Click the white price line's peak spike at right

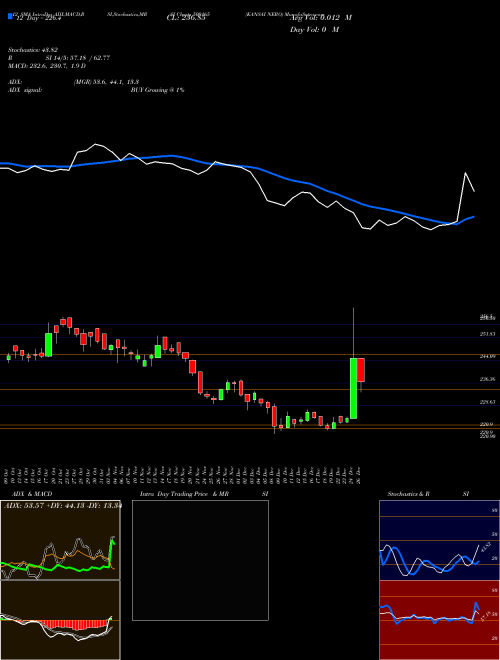[x=465, y=173]
